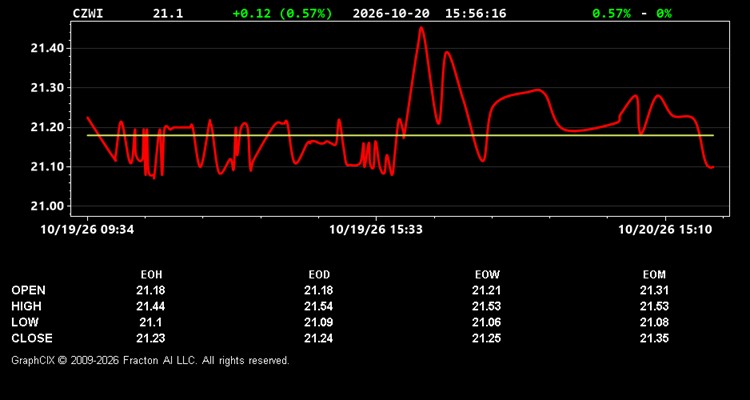The height and width of the screenshot is (400, 750).
Task: Click the EOW OPEN value 21.21
Action: [x=486, y=290]
